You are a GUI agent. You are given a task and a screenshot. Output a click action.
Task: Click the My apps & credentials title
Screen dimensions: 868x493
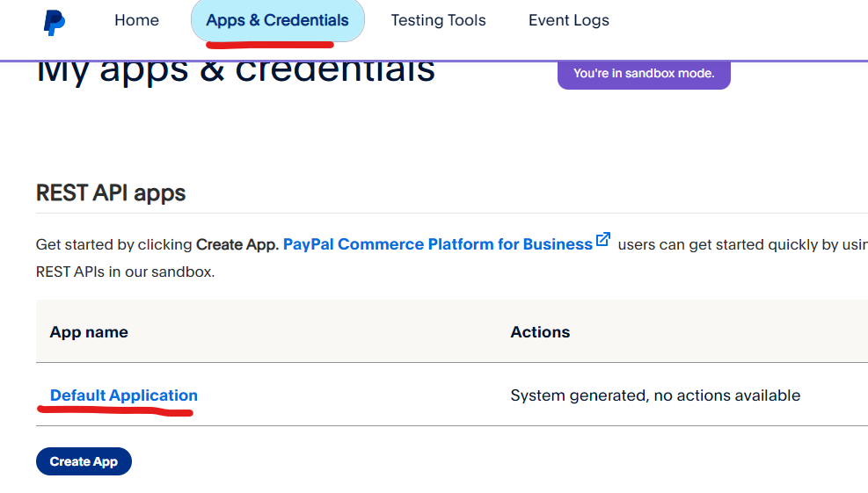pyautogui.click(x=236, y=70)
